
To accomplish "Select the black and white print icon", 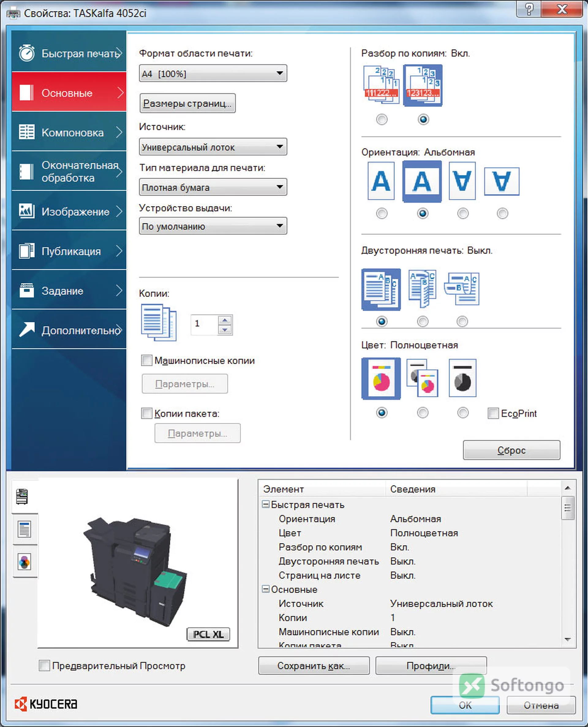I will [x=462, y=378].
